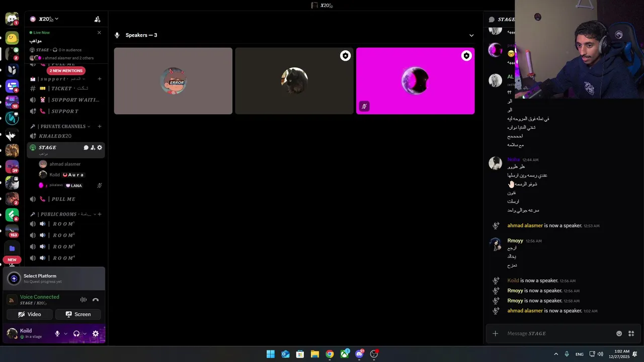Open STAGE channel chat bubble icon
The height and width of the screenshot is (362, 644).
(86, 148)
